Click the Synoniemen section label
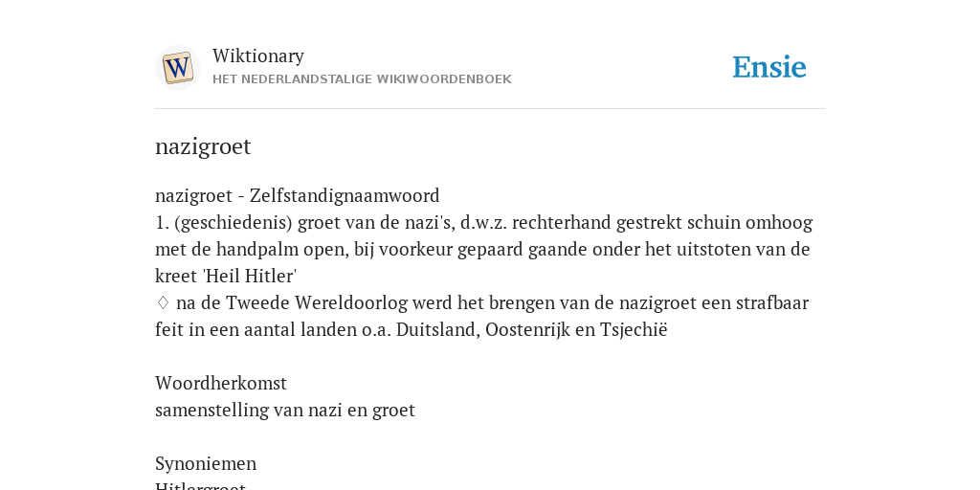The image size is (980, 490). pyautogui.click(x=206, y=464)
